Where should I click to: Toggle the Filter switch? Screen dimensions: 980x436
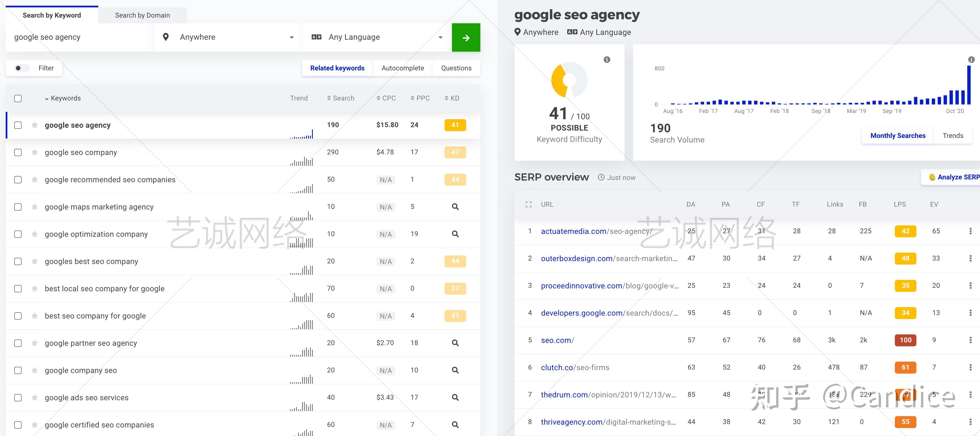(x=22, y=68)
